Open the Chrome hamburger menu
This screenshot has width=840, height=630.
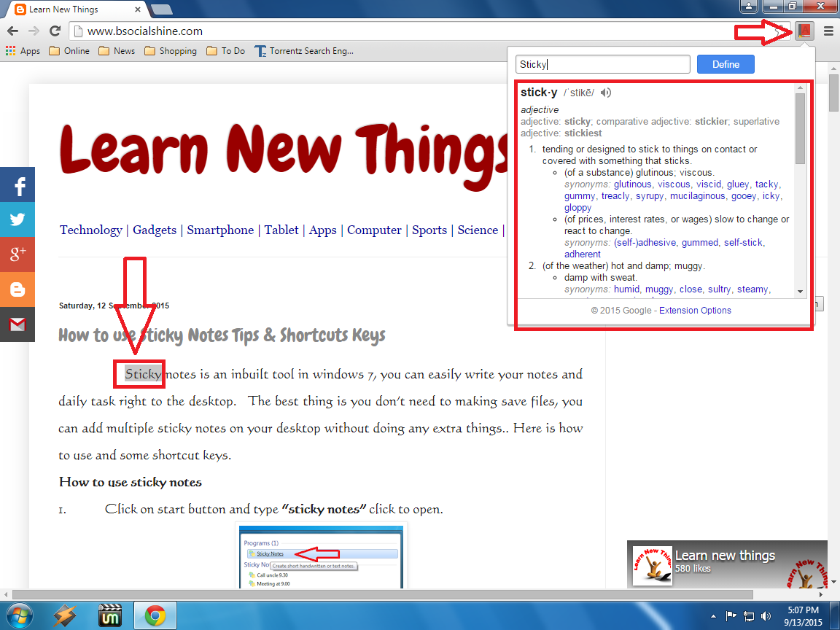[829, 32]
